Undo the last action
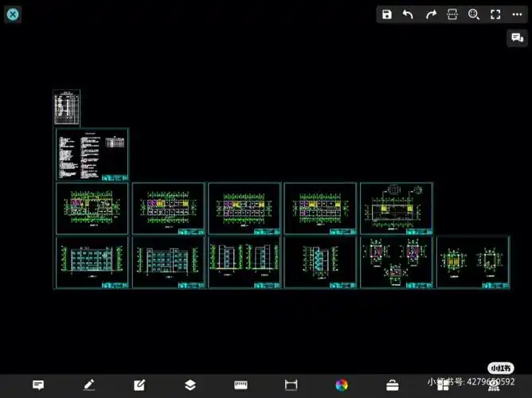Viewport: 532px width, 398px height. click(x=408, y=14)
